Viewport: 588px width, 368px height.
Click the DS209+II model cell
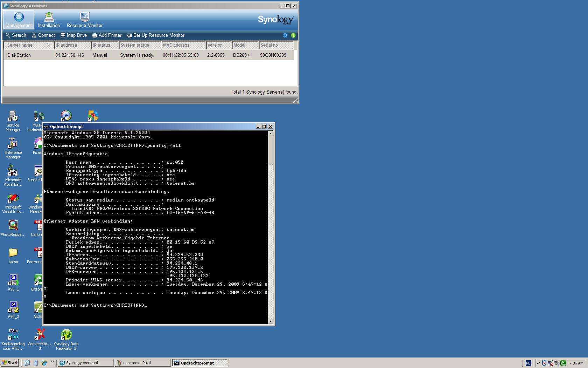click(x=242, y=55)
